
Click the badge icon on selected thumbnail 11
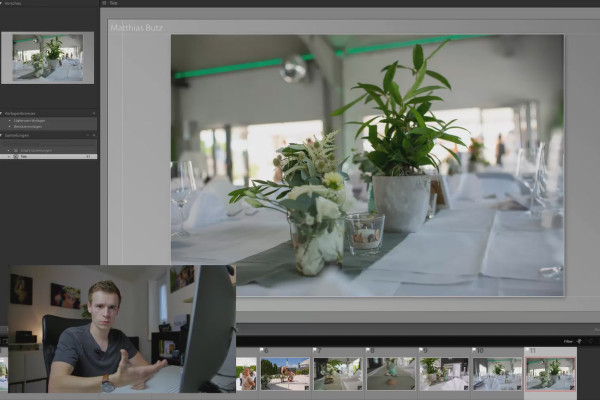(572, 388)
